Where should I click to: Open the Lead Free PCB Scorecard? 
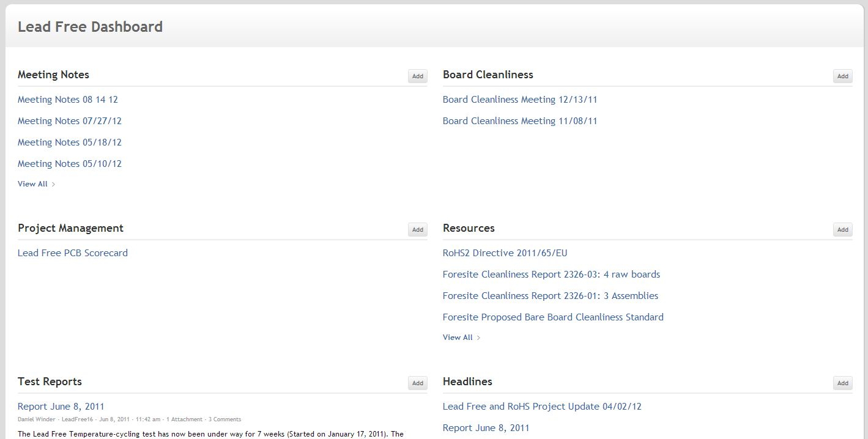(72, 253)
